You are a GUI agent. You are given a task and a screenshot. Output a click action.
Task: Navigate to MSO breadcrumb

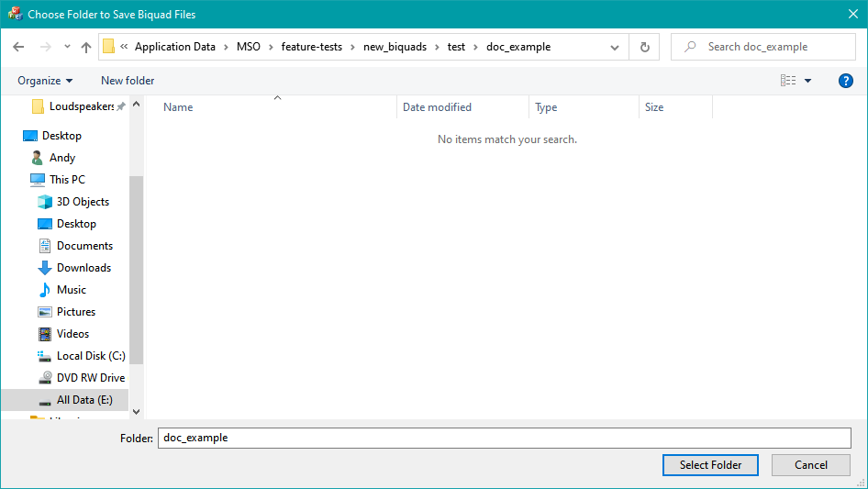248,47
